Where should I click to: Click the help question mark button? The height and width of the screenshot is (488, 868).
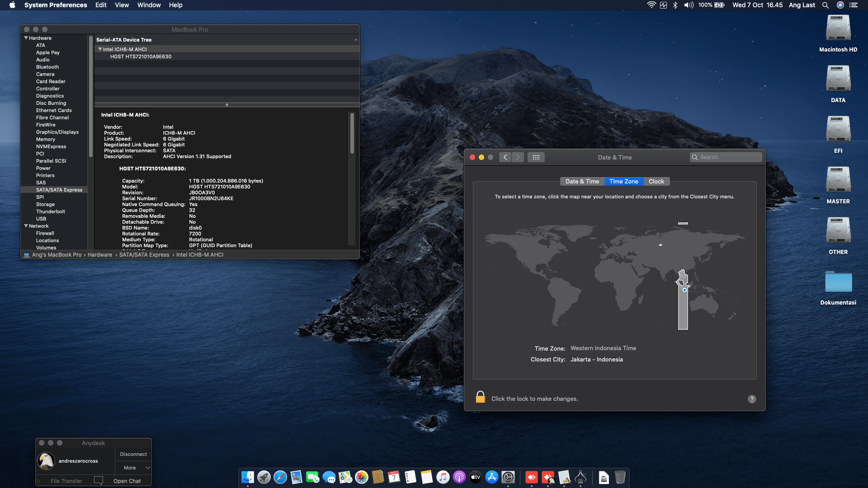(x=752, y=399)
